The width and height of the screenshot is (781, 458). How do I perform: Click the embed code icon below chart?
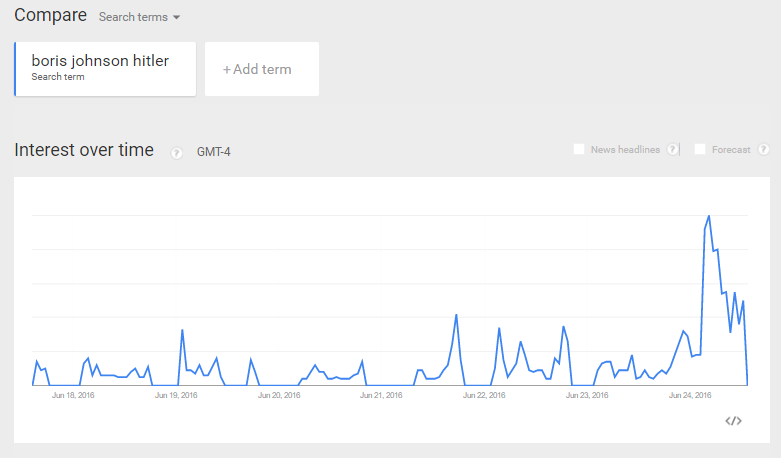coord(733,421)
